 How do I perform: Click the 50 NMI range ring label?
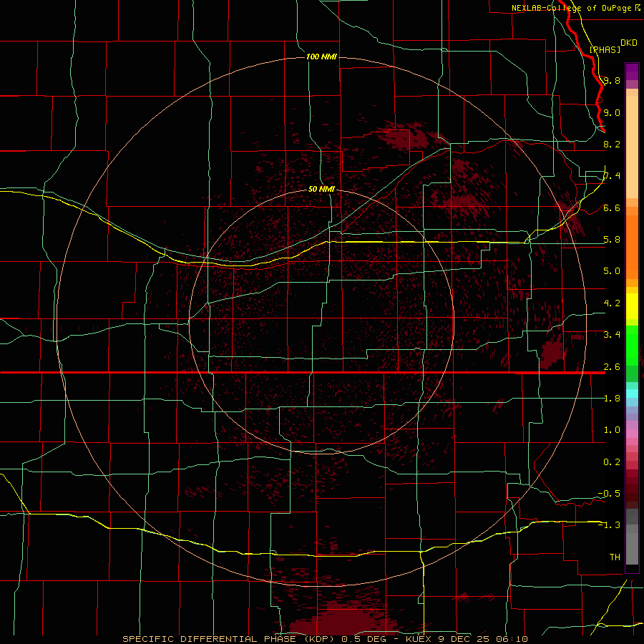coord(321,189)
